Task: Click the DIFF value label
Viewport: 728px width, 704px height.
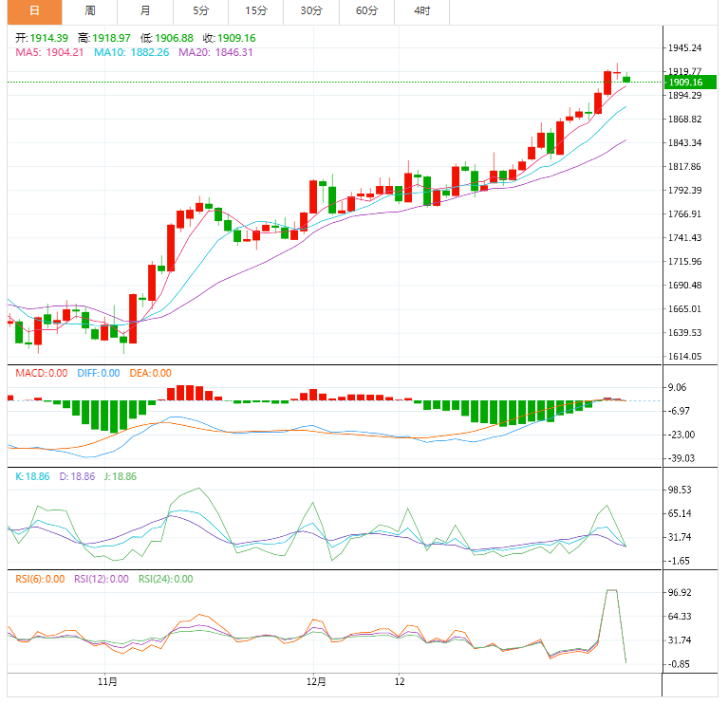Action: pyautogui.click(x=98, y=373)
